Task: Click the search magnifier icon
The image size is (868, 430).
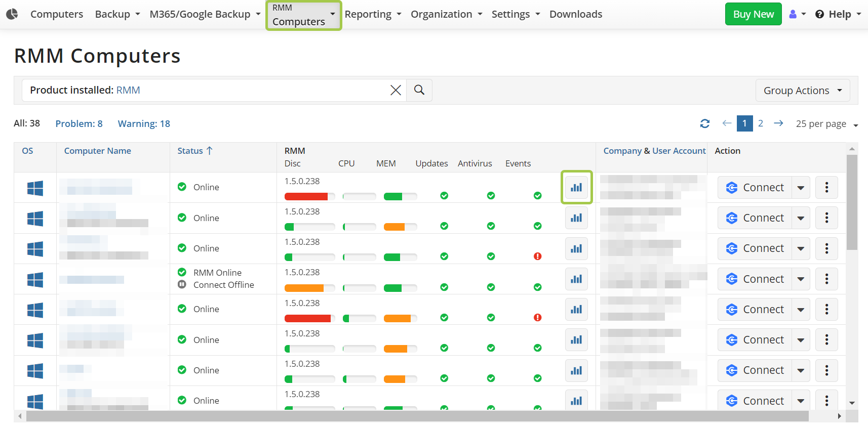Action: pyautogui.click(x=419, y=90)
